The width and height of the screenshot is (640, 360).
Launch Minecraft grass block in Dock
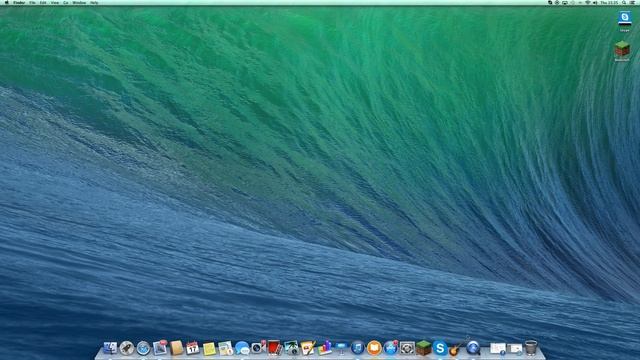coord(424,348)
